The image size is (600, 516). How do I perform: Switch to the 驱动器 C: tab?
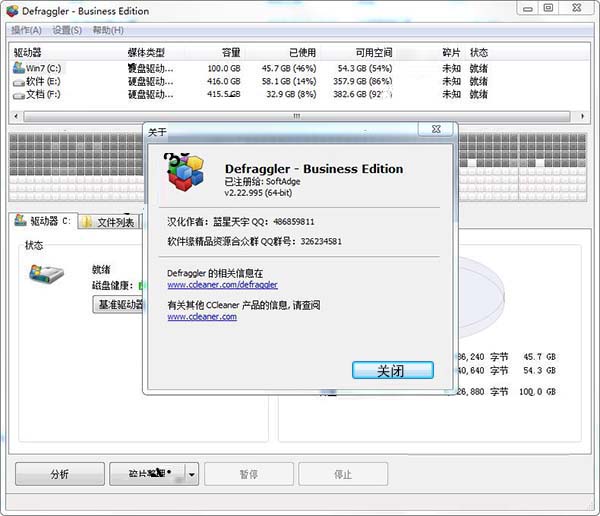43,221
